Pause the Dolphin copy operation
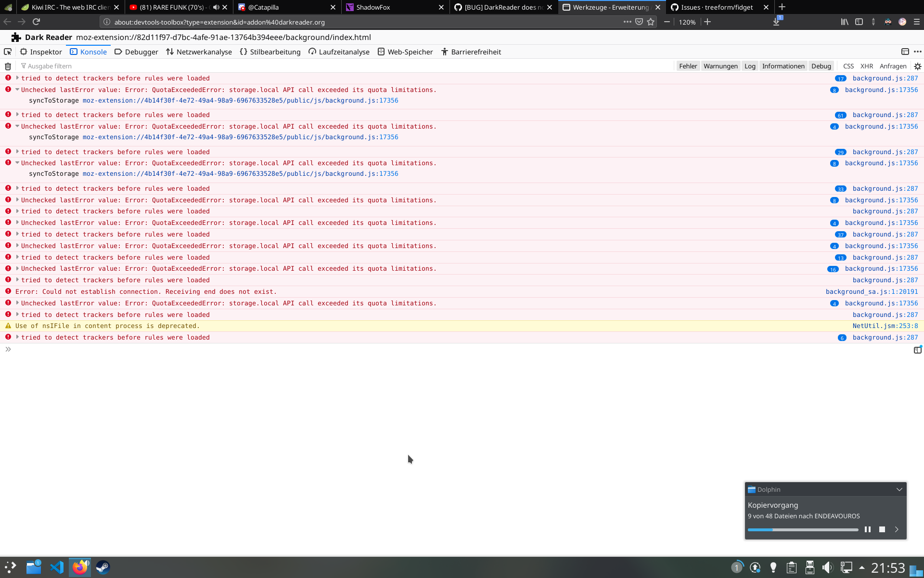The width and height of the screenshot is (924, 578). point(867,529)
